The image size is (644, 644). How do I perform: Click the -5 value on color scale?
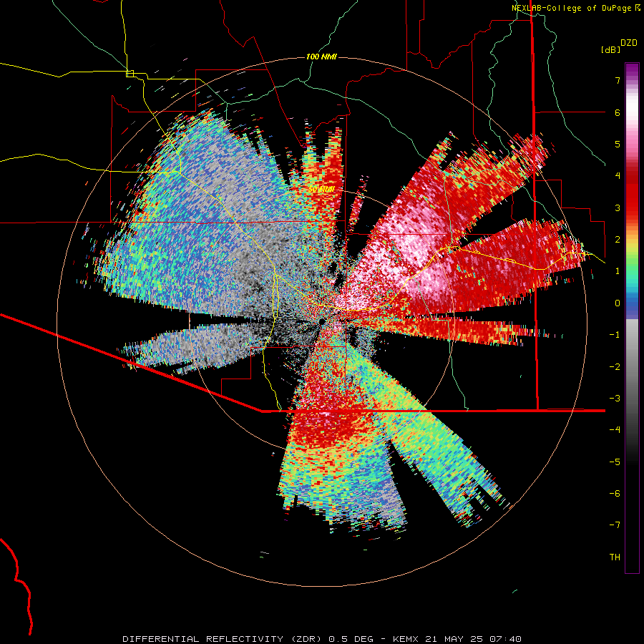pyautogui.click(x=615, y=462)
